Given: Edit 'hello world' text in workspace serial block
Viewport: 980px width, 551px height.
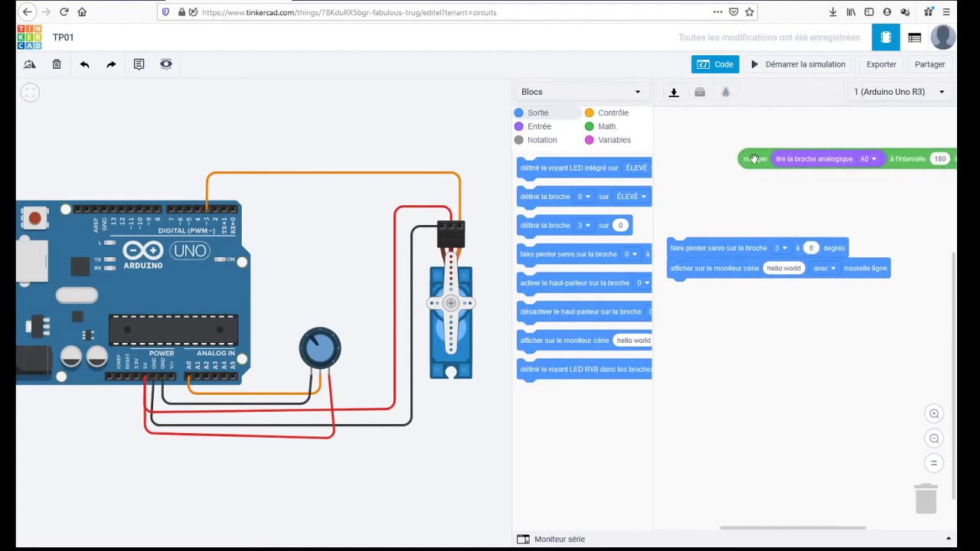Looking at the screenshot, I should point(784,269).
